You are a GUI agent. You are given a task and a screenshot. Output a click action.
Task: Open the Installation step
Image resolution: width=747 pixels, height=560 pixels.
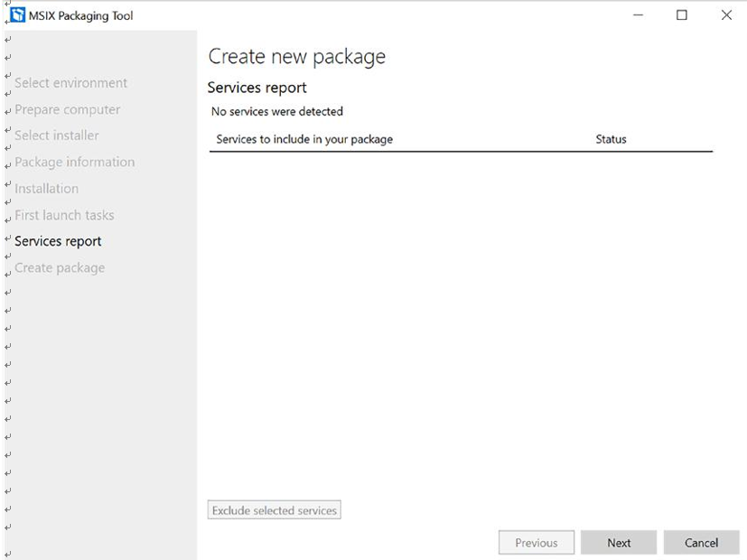click(x=47, y=189)
